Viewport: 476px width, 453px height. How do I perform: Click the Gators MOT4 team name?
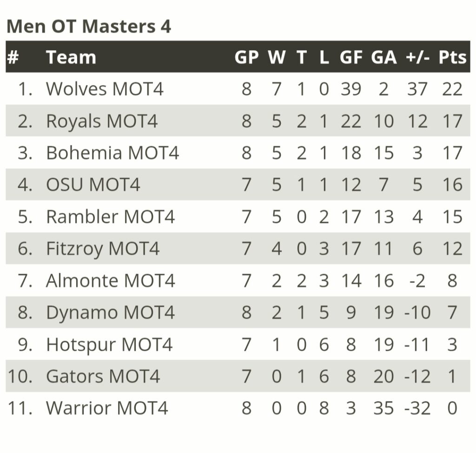(103, 376)
